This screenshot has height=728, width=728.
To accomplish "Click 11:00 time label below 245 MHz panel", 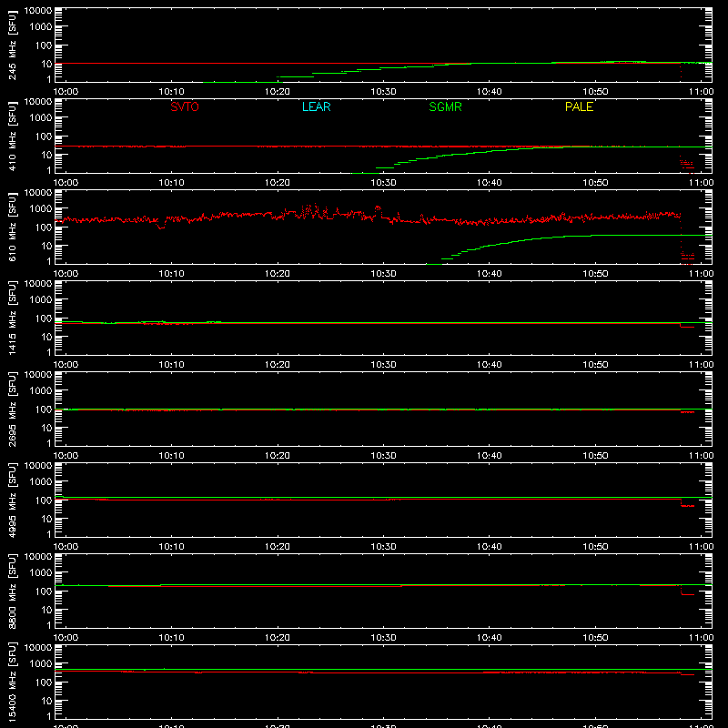I will click(x=701, y=92).
